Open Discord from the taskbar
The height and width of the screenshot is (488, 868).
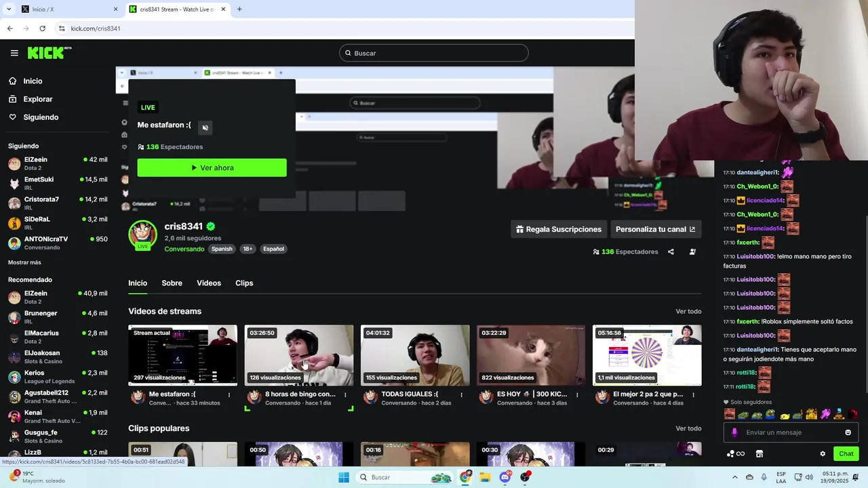pos(505,477)
